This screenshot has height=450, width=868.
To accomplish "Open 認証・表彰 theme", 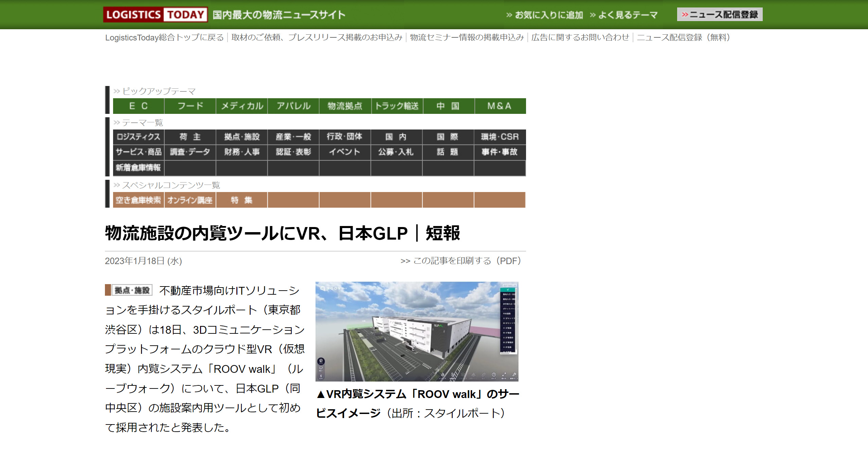I will point(293,152).
